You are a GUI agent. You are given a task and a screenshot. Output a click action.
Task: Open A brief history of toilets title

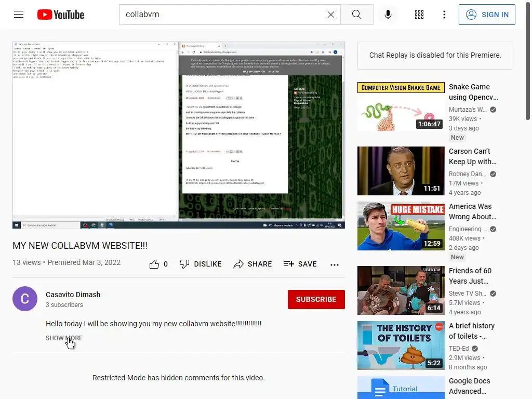coord(472,331)
